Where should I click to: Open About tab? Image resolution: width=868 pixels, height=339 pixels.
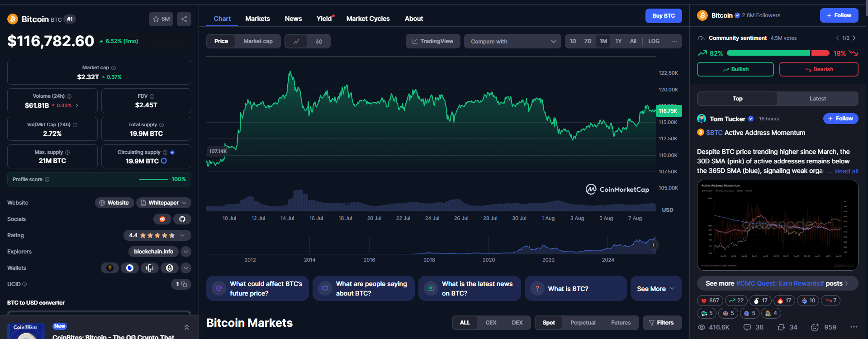pos(414,19)
